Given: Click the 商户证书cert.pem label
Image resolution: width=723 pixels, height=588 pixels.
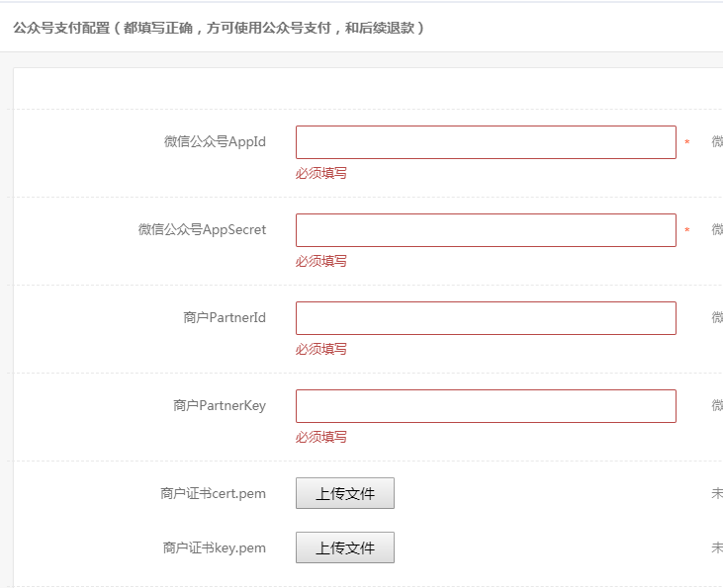Looking at the screenshot, I should pos(213,493).
